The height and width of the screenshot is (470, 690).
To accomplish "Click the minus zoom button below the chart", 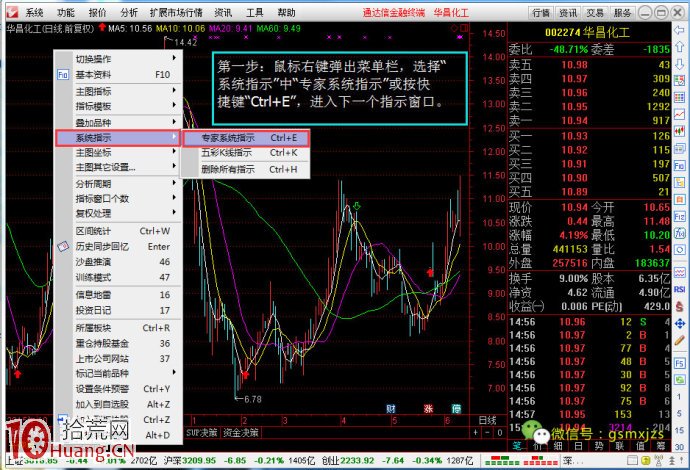I will 488,433.
